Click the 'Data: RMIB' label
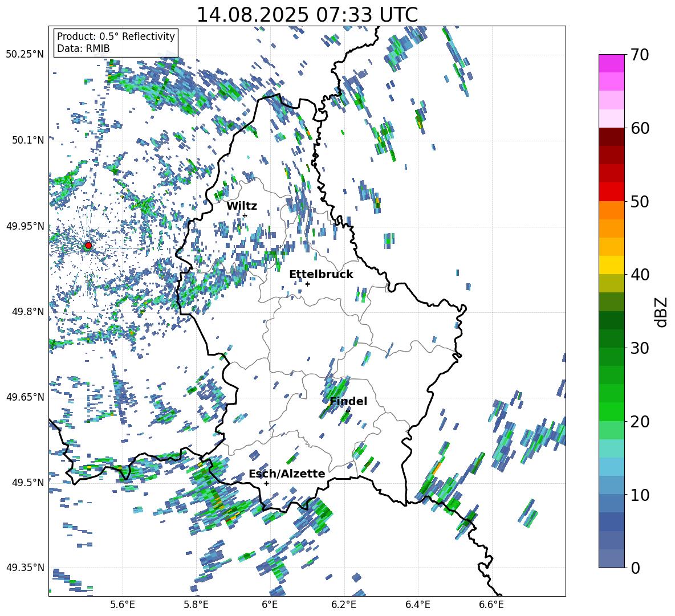Image resolution: width=675 pixels, height=616 pixels. (83, 48)
